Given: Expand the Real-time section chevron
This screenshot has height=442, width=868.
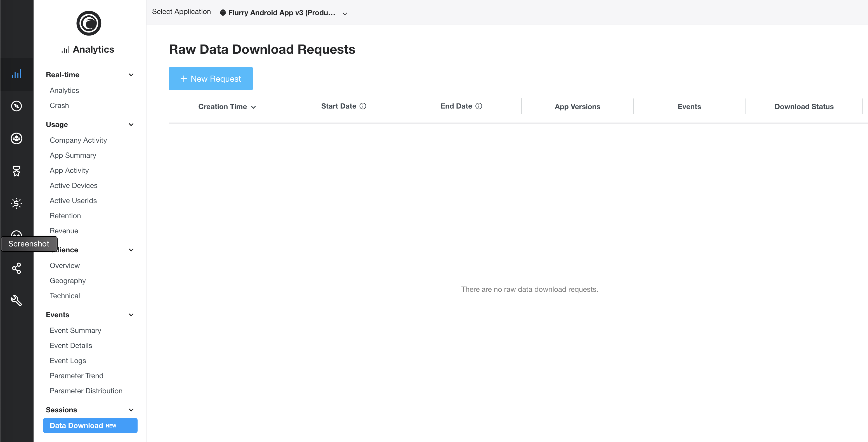Looking at the screenshot, I should [131, 74].
